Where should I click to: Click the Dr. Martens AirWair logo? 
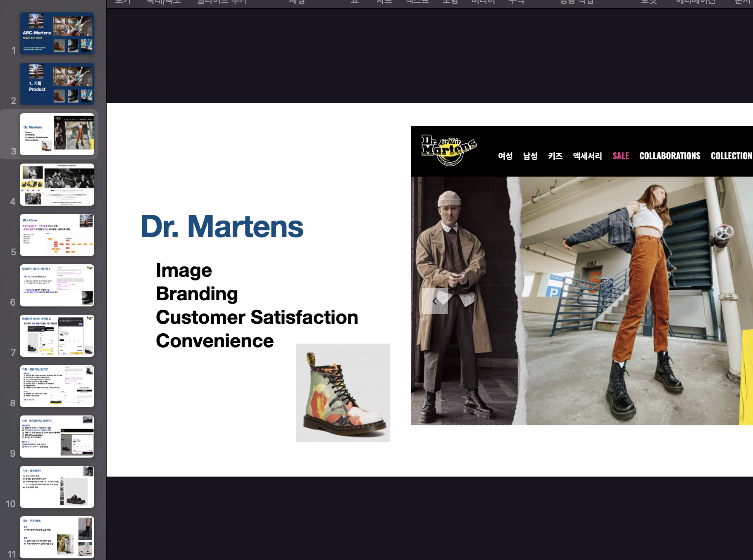click(x=449, y=150)
